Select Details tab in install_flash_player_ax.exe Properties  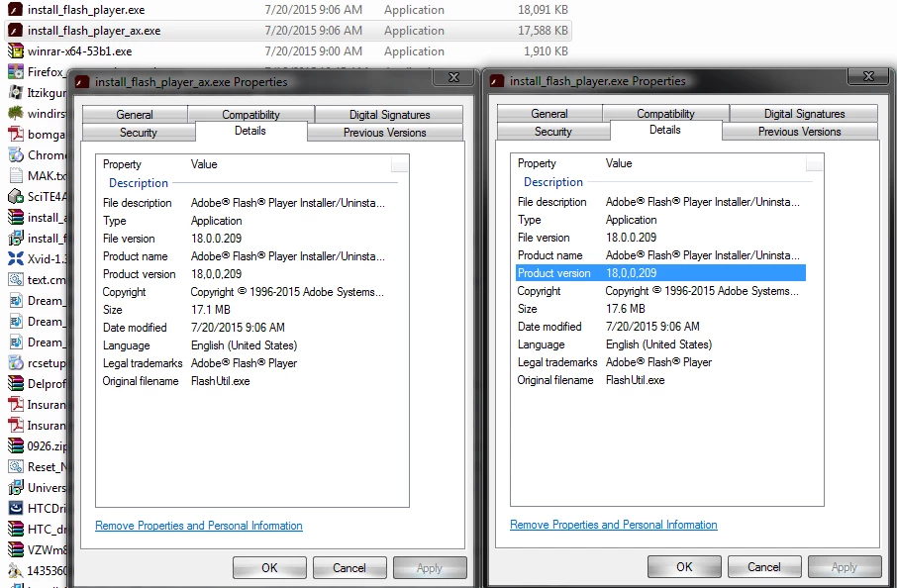pyautogui.click(x=250, y=131)
